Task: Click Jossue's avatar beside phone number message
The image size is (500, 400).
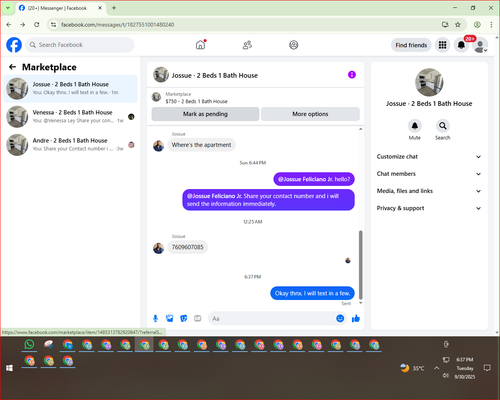Action: tap(158, 248)
